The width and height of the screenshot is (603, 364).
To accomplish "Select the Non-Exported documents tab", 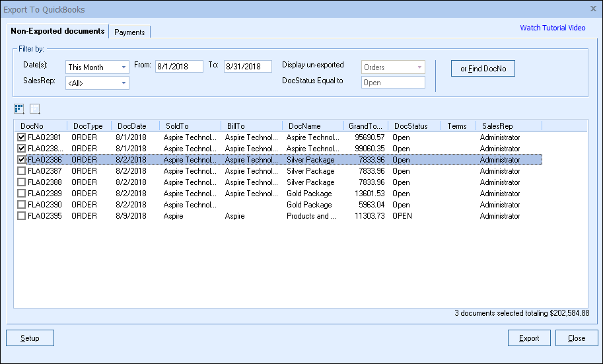I will (58, 31).
